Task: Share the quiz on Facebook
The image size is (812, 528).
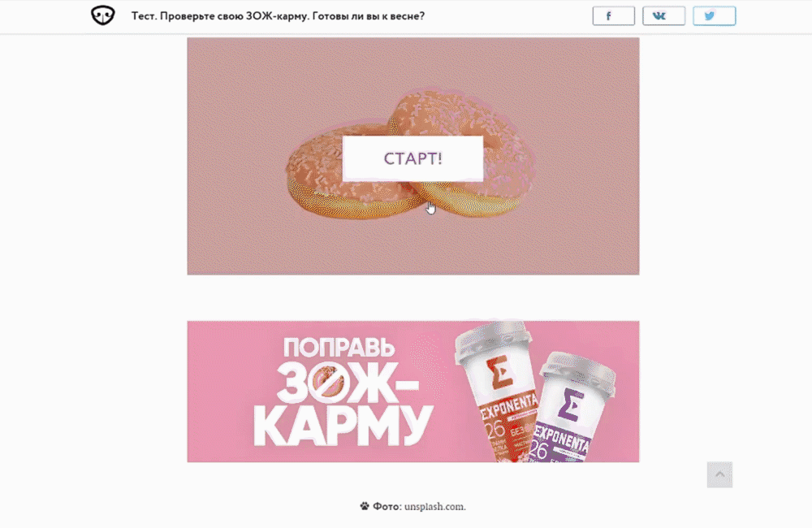Action: tap(614, 16)
